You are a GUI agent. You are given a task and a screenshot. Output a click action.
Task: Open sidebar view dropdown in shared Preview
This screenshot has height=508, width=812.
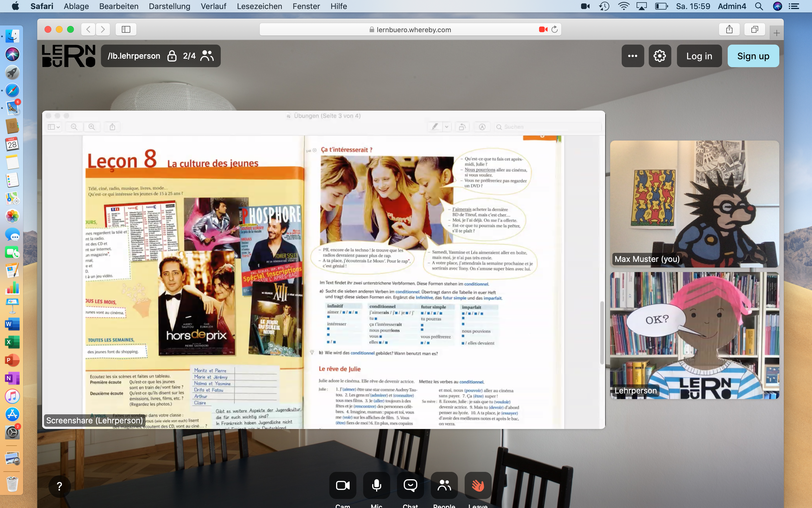[x=54, y=127]
